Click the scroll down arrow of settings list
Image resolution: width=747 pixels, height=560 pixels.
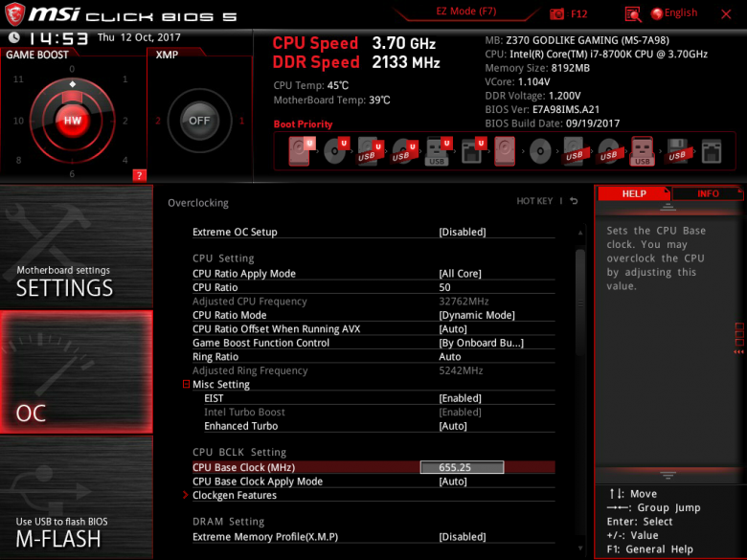pyautogui.click(x=580, y=549)
